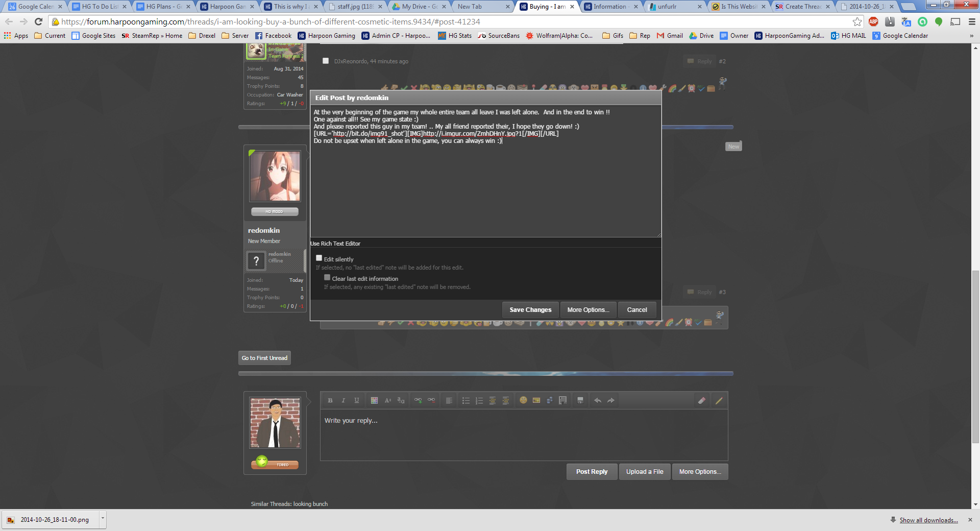Click Upload a File button
The image size is (980, 531).
point(645,472)
